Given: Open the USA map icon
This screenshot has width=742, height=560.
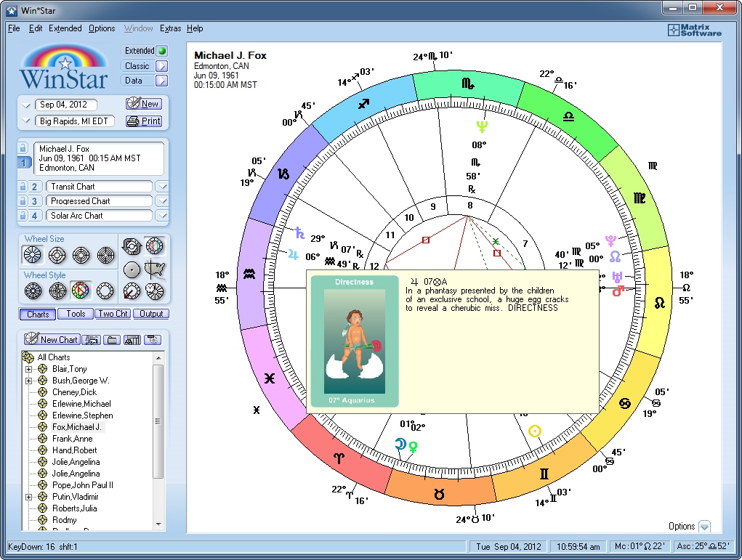Looking at the screenshot, I should 155,269.
